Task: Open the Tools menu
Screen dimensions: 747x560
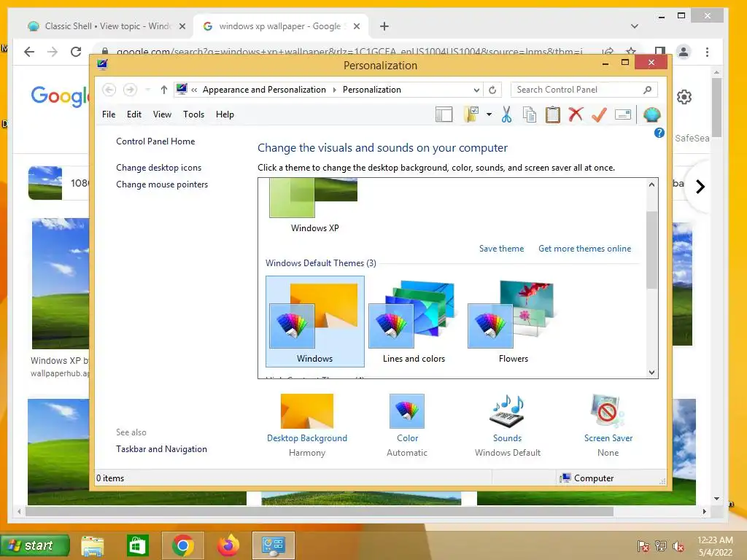Action: (193, 114)
